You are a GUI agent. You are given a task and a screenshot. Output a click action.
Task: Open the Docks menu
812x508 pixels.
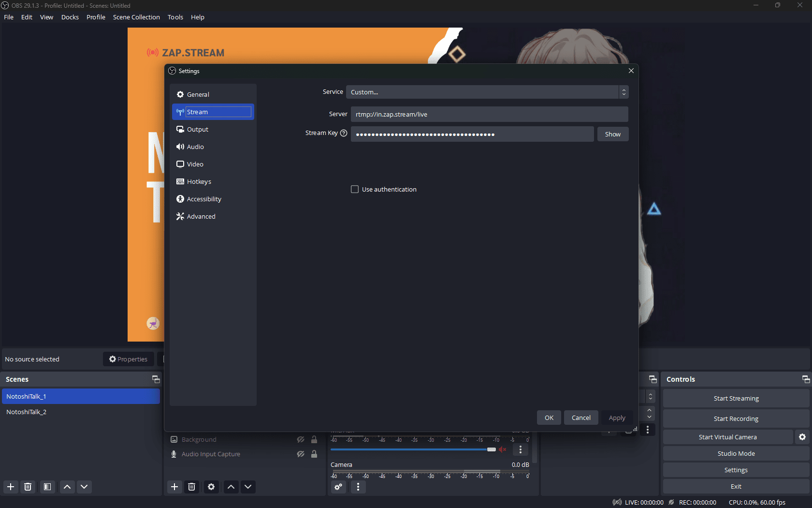pos(70,17)
